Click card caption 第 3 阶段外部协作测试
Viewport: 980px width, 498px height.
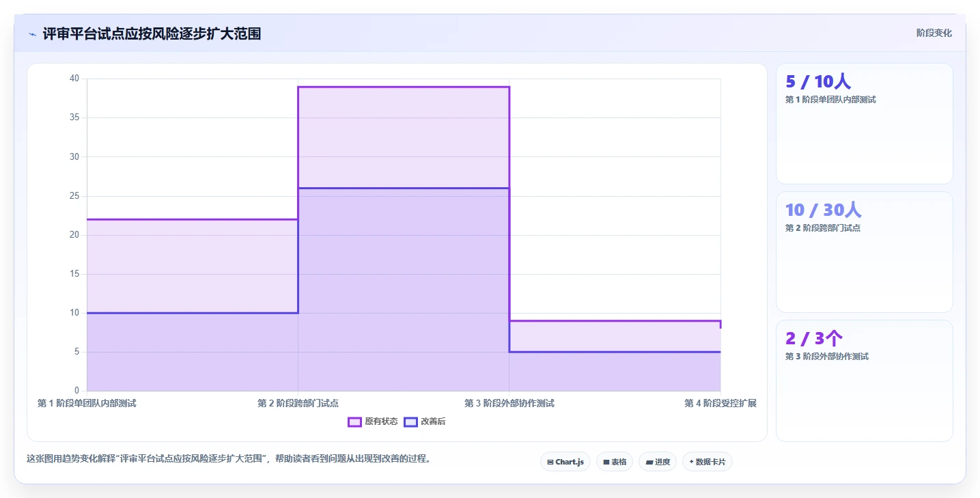point(827,357)
